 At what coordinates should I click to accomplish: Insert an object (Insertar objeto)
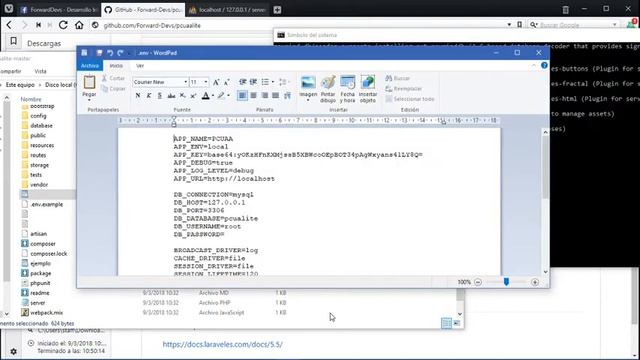(x=368, y=89)
